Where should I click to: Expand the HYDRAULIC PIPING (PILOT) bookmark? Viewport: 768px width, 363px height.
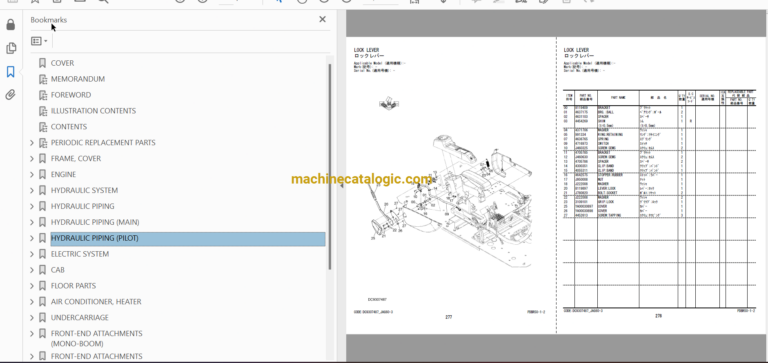(x=32, y=238)
